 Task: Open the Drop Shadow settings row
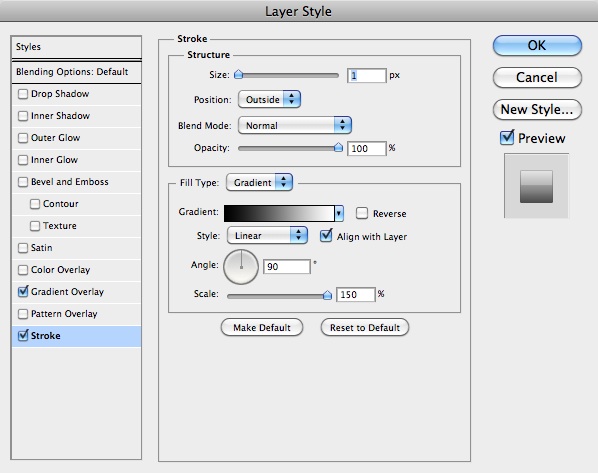77,94
